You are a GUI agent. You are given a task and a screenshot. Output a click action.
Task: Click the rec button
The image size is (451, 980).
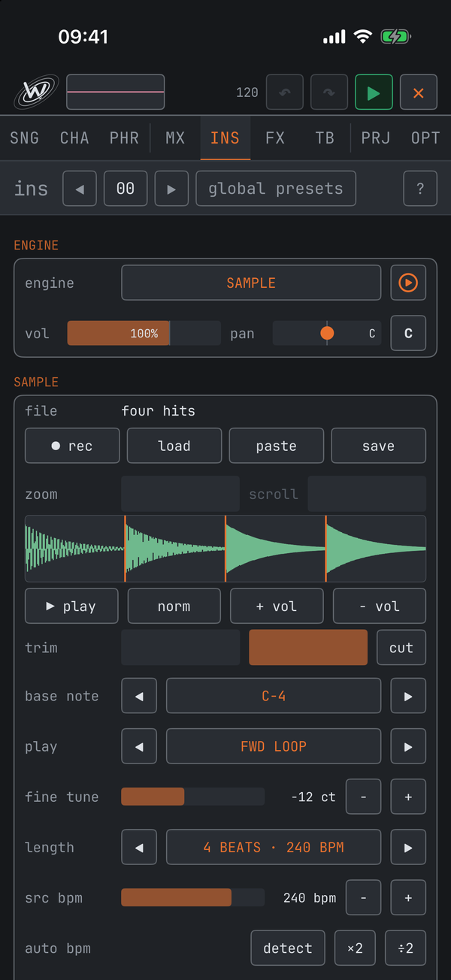point(72,446)
